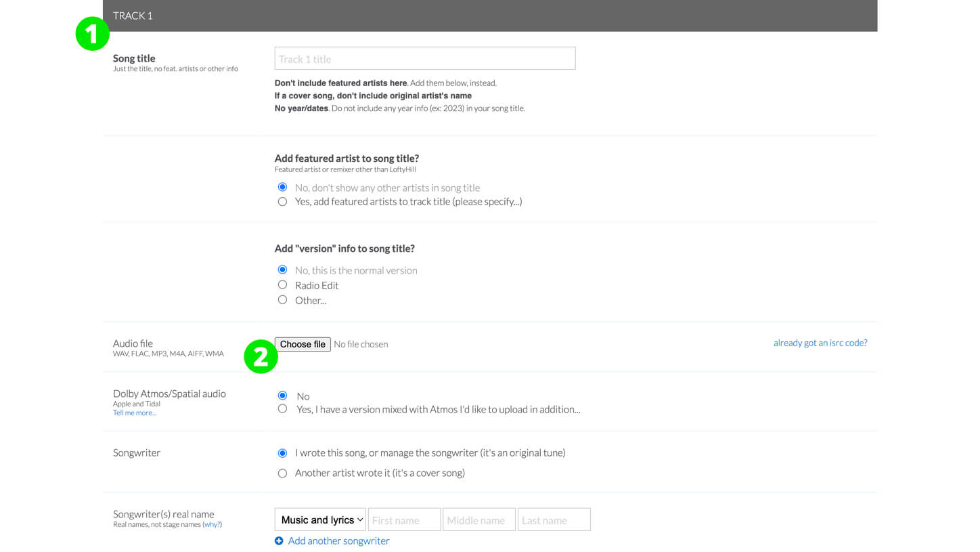Select "No" for Dolby Atmos/Spatial audio
980x552 pixels.
tap(282, 396)
